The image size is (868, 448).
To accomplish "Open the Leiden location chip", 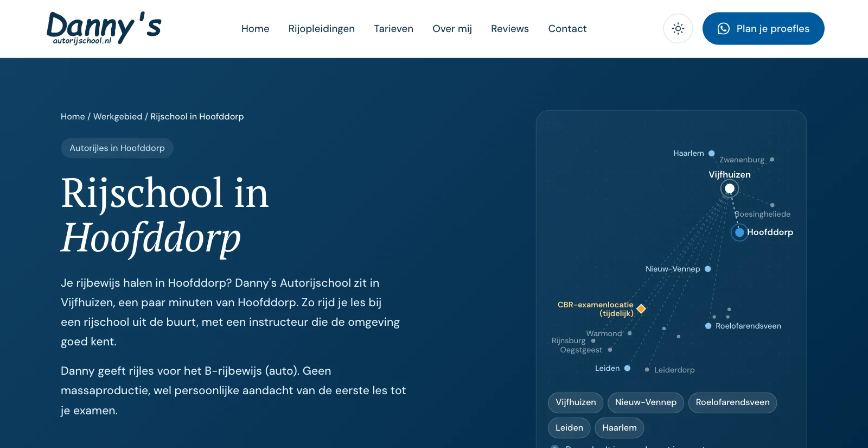I will coord(569,428).
